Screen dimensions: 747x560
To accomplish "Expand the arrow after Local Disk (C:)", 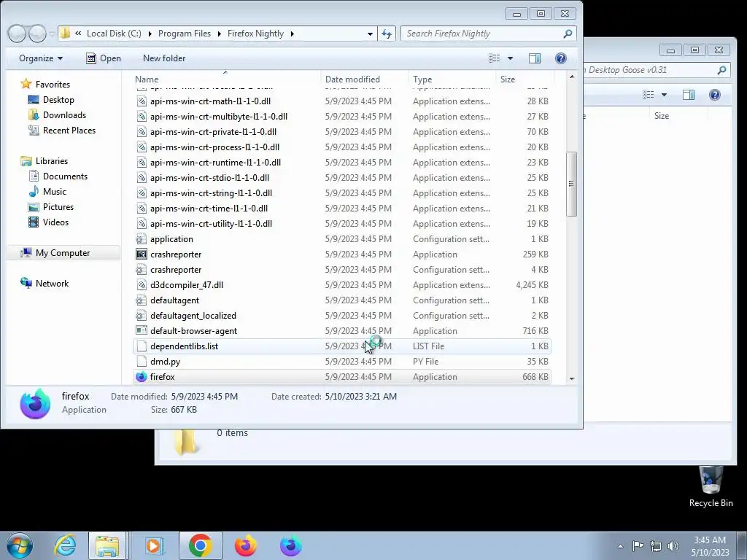I will [150, 34].
